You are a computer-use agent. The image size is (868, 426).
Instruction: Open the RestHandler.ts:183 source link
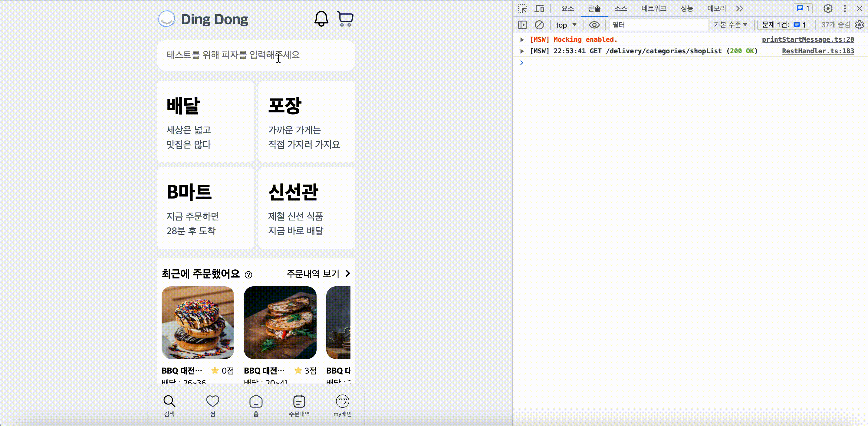[818, 51]
